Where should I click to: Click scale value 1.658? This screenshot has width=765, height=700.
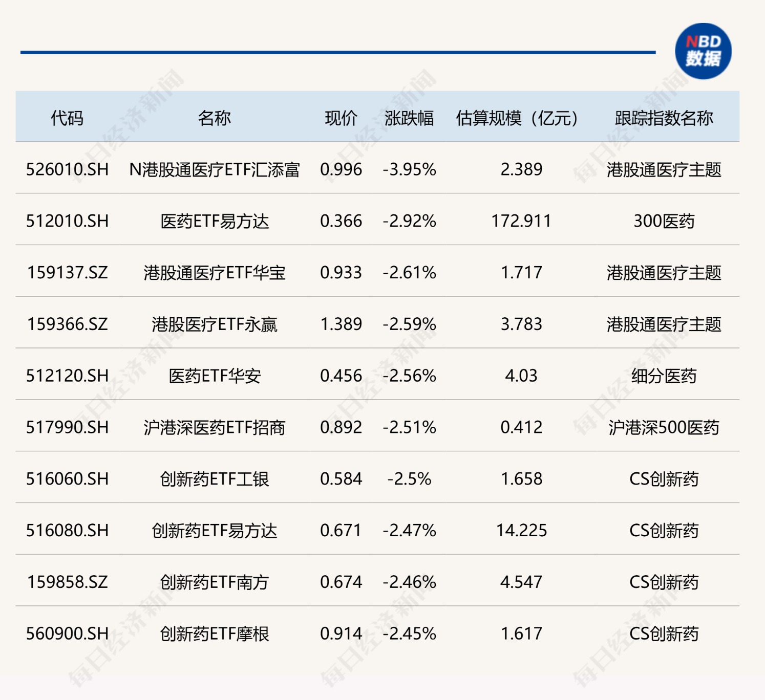pyautogui.click(x=521, y=479)
